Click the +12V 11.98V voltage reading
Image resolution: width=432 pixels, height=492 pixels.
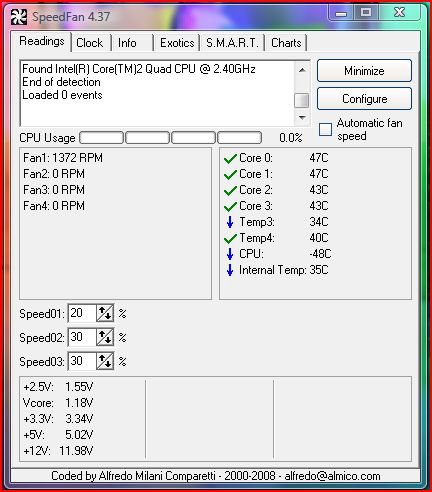[58, 451]
